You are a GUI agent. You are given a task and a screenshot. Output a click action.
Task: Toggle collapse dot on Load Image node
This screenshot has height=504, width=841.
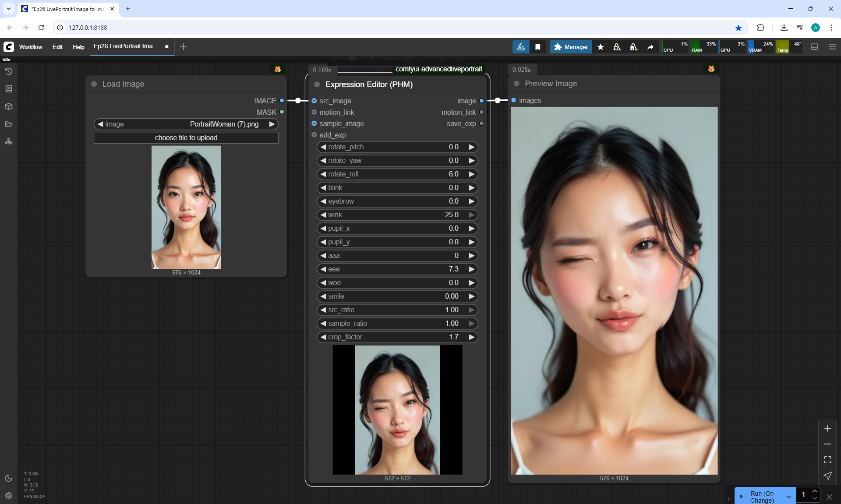94,84
